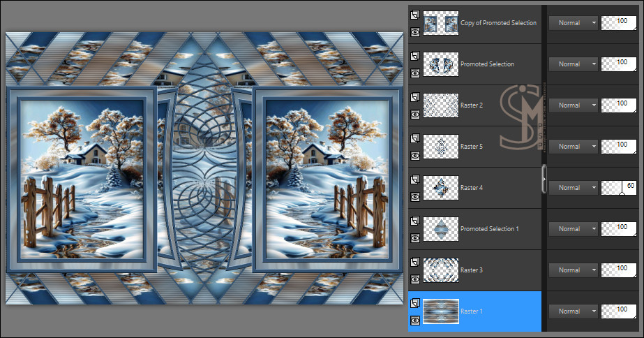Click the raster layer icon for Raster 2

click(415, 96)
